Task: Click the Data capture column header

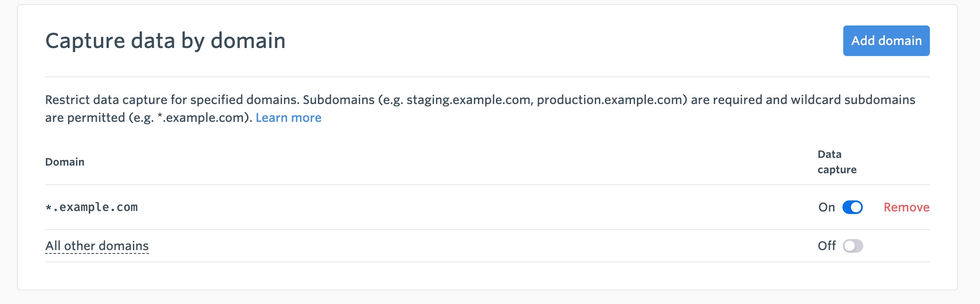Action: [x=836, y=162]
